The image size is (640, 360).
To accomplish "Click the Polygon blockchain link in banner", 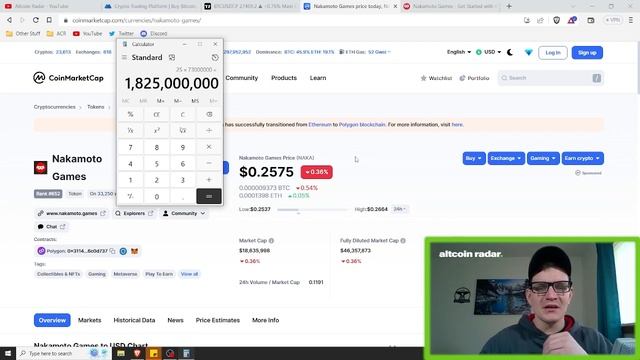I will coord(362,124).
